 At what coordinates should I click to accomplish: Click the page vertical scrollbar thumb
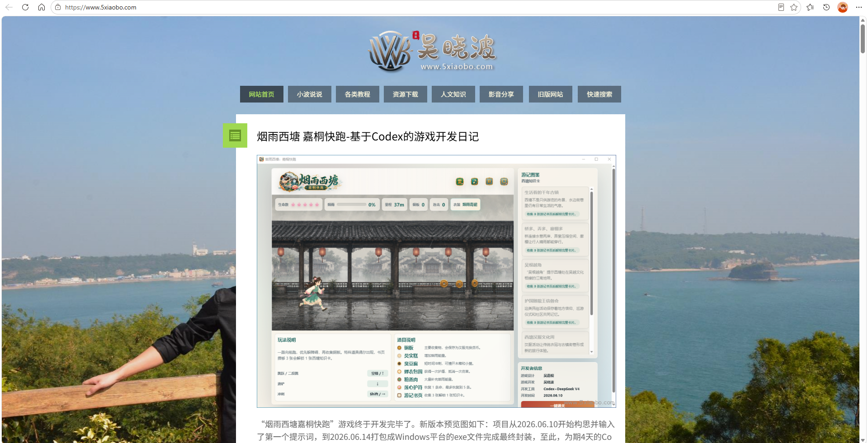[x=863, y=38]
